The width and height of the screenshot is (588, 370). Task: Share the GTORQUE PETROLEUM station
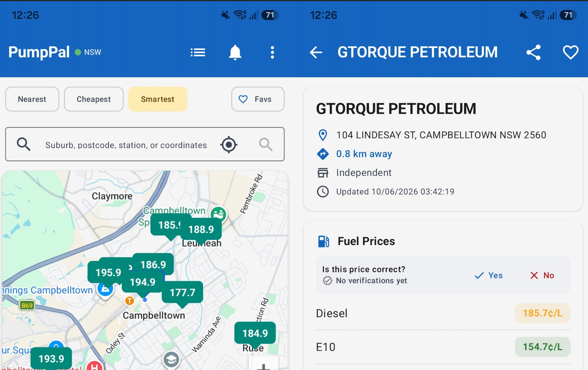533,53
